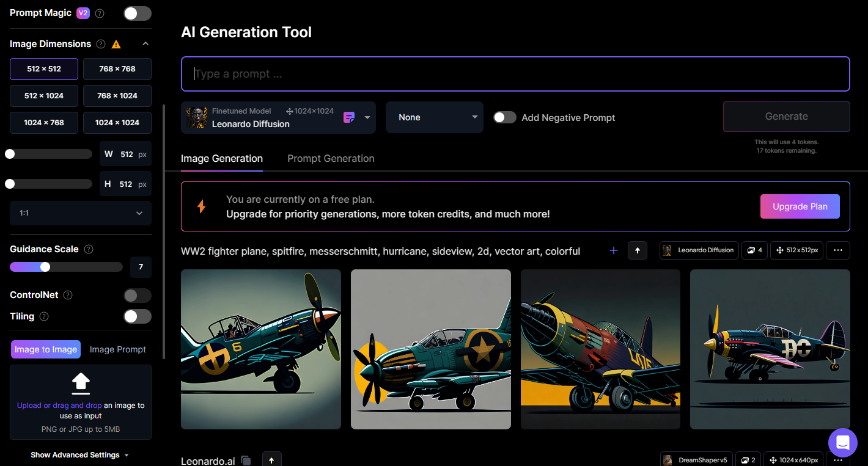Click the Guidance Scale help icon

point(89,249)
